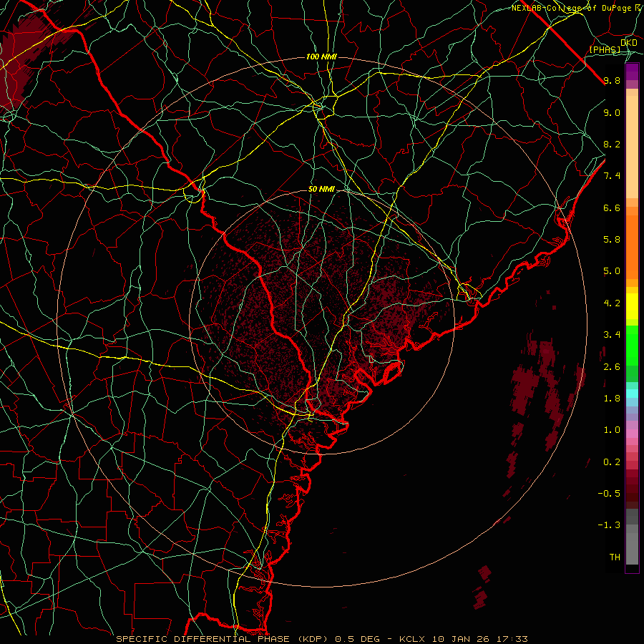Click the 10 JAN 26 date text
Image resolution: width=644 pixels, height=644 pixels.
click(x=462, y=639)
